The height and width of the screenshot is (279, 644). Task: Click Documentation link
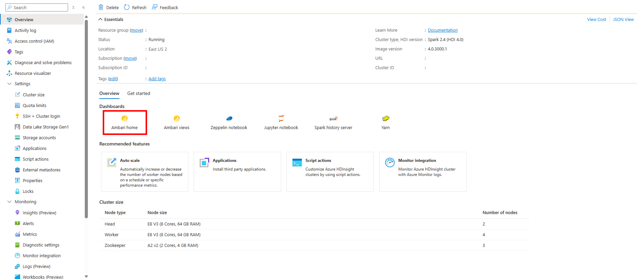click(443, 30)
